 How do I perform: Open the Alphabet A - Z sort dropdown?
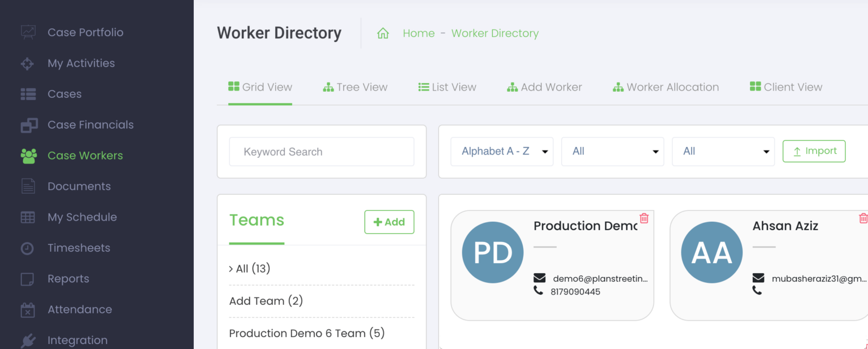(501, 151)
